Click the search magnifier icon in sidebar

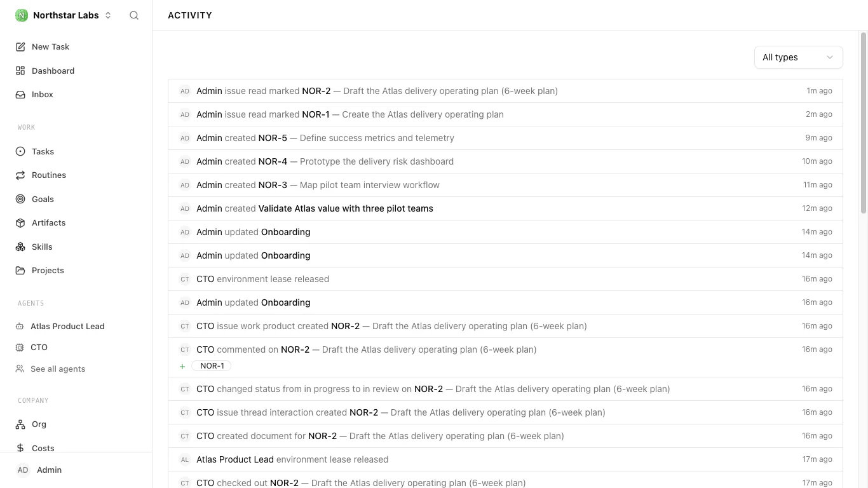134,15
